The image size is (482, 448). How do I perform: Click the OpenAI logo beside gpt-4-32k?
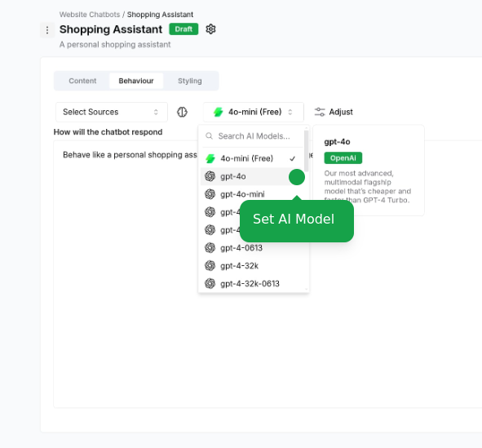[x=210, y=265]
